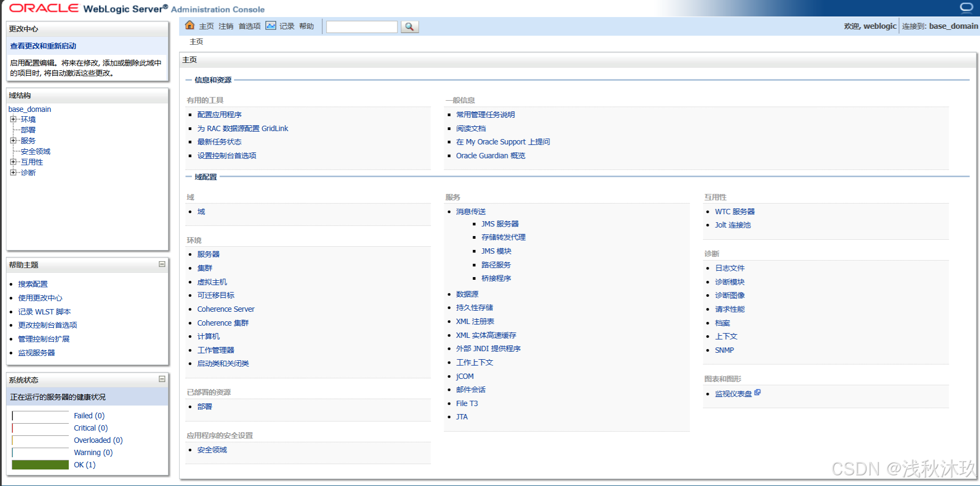Open 首选项 from the top menu
Viewport: 980px width, 486px height.
(249, 25)
